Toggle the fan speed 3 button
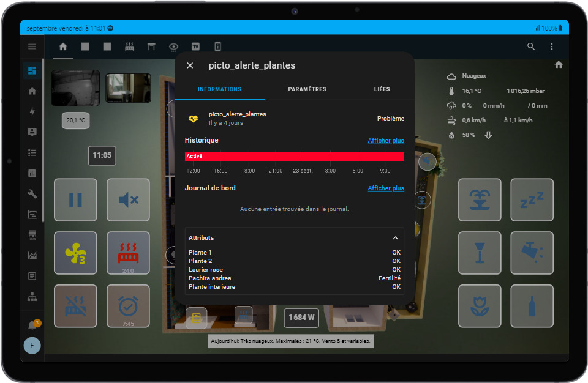The image size is (588, 383). tap(75, 253)
